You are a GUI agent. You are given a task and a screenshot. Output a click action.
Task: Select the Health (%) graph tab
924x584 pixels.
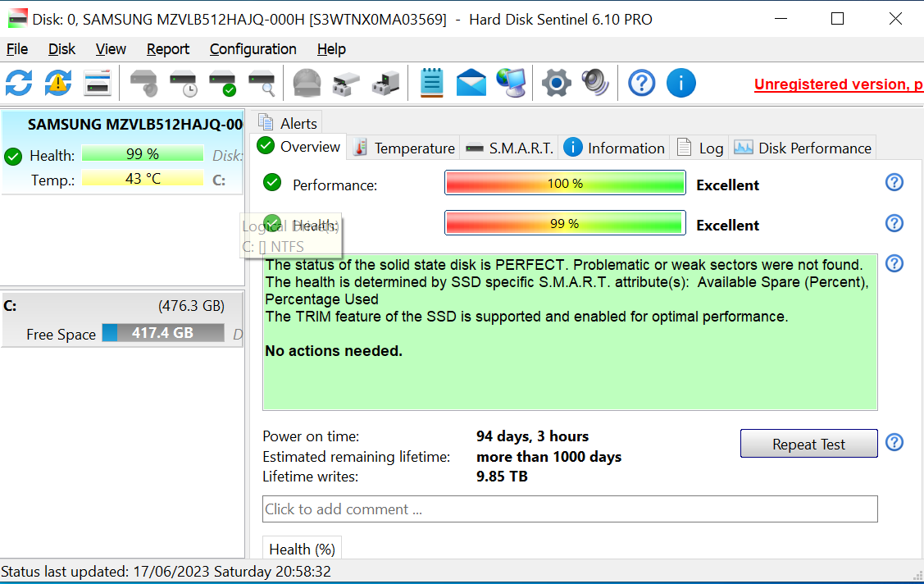point(302,549)
